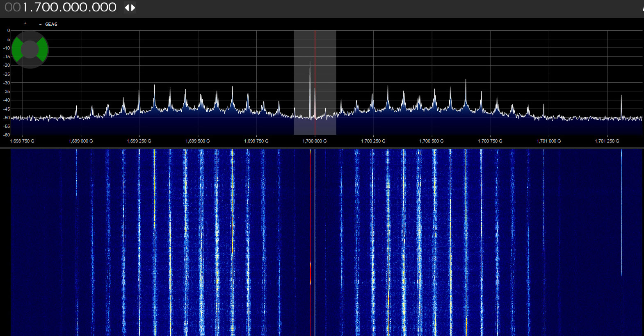Image resolution: width=644 pixels, height=336 pixels.
Task: Click the gray center of the circular control
Action: pos(30,50)
